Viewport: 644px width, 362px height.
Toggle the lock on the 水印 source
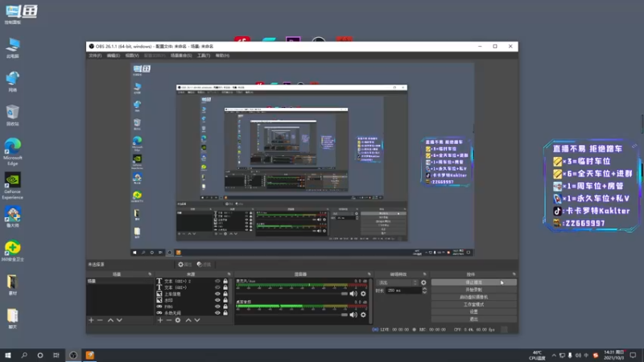pyautogui.click(x=225, y=300)
